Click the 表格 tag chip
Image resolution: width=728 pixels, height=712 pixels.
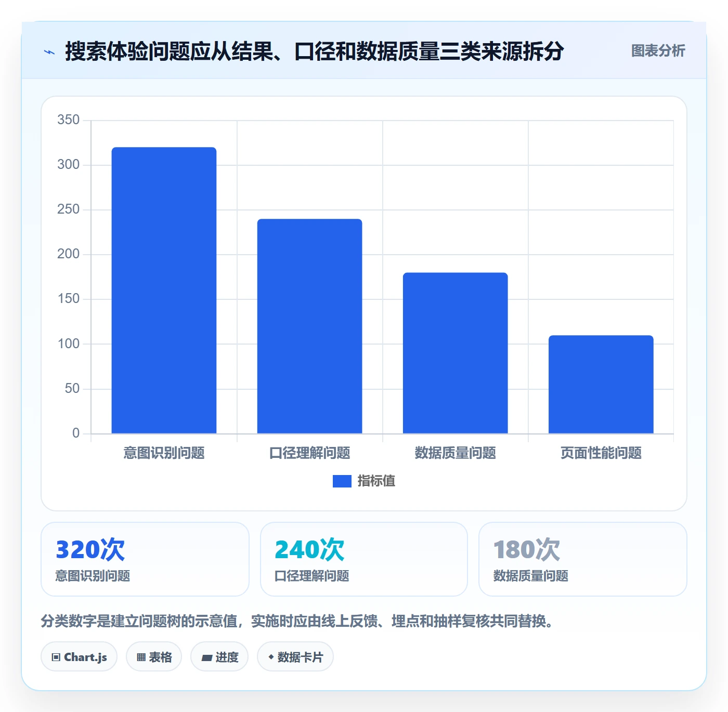click(154, 657)
